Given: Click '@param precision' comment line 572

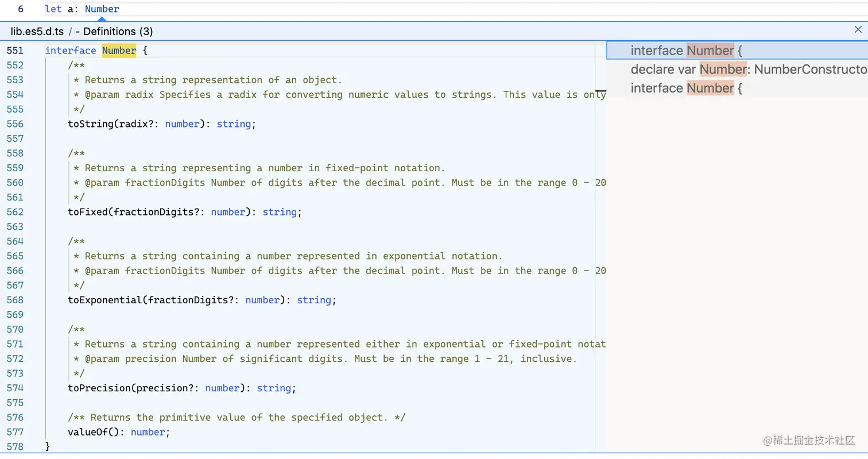Looking at the screenshot, I should click(325, 358).
